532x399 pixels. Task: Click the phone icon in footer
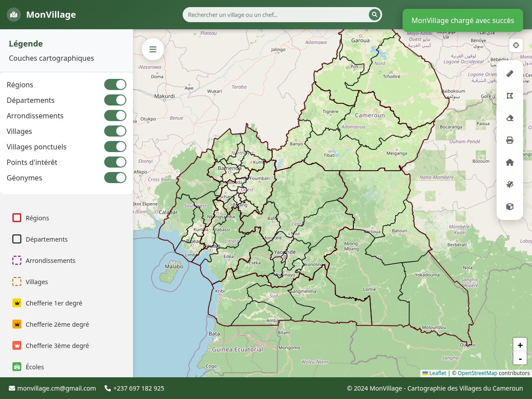108,388
